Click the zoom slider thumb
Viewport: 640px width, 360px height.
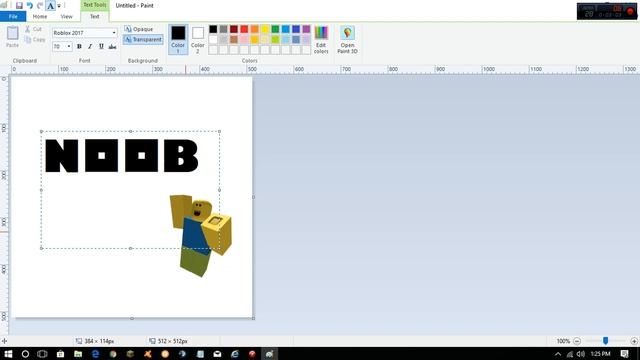(606, 341)
